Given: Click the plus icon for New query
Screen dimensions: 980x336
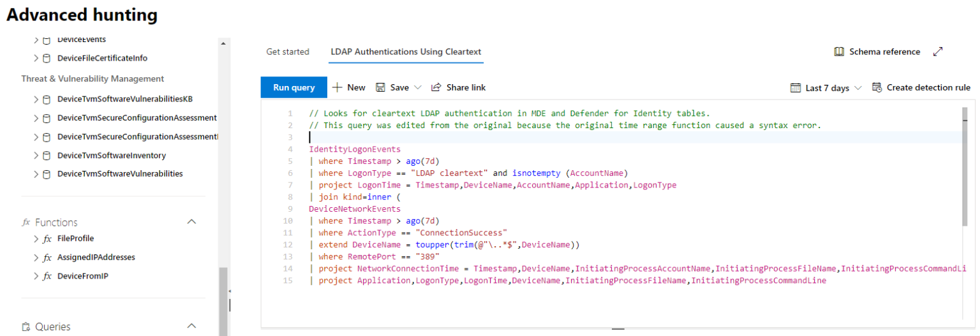Looking at the screenshot, I should coord(338,87).
